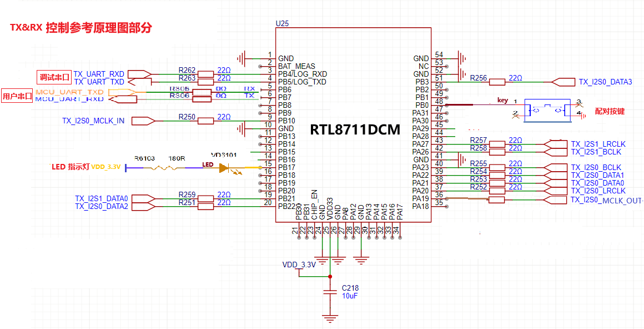Select the ground symbol at pin 1 GND
This screenshot has width=644, height=329.
tap(242, 58)
